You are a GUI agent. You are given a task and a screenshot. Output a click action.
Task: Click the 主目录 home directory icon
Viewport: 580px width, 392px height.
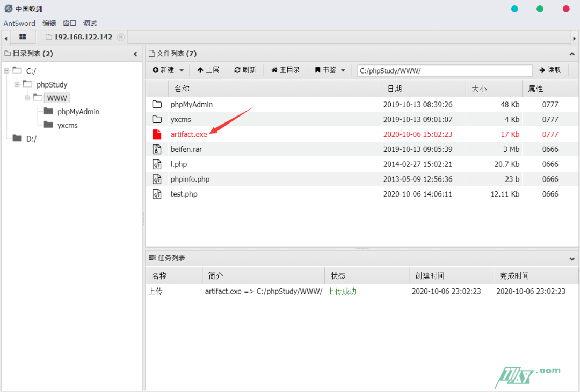(x=275, y=70)
